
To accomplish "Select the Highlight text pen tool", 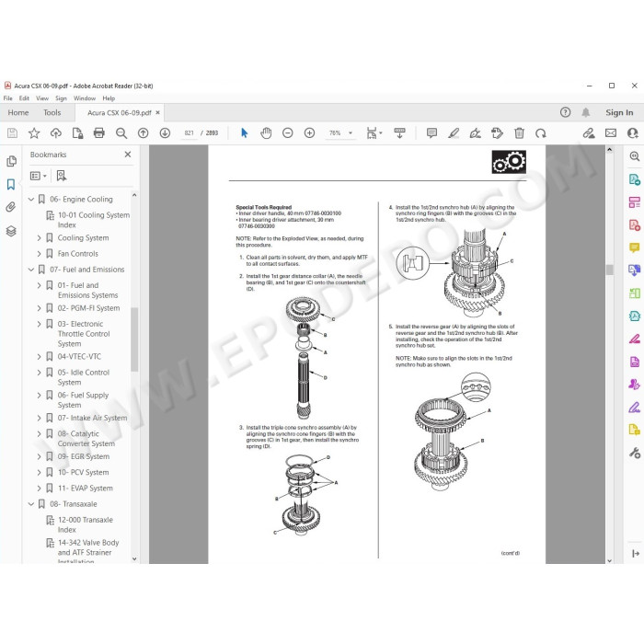I will click(x=454, y=133).
